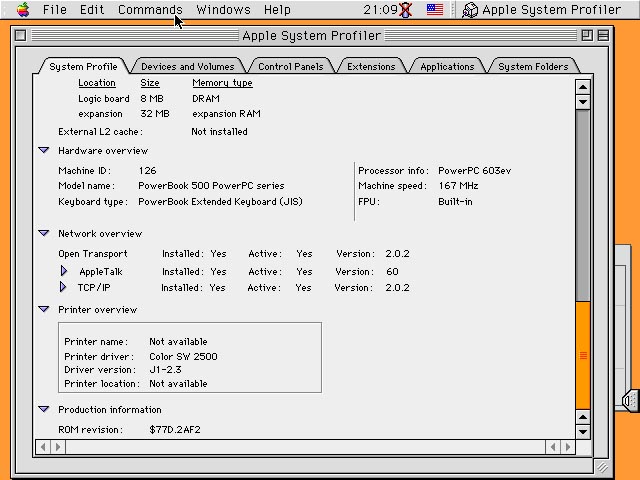The width and height of the screenshot is (640, 480).
Task: Click 'Not installed' next to External L2 cache
Action: (x=219, y=131)
